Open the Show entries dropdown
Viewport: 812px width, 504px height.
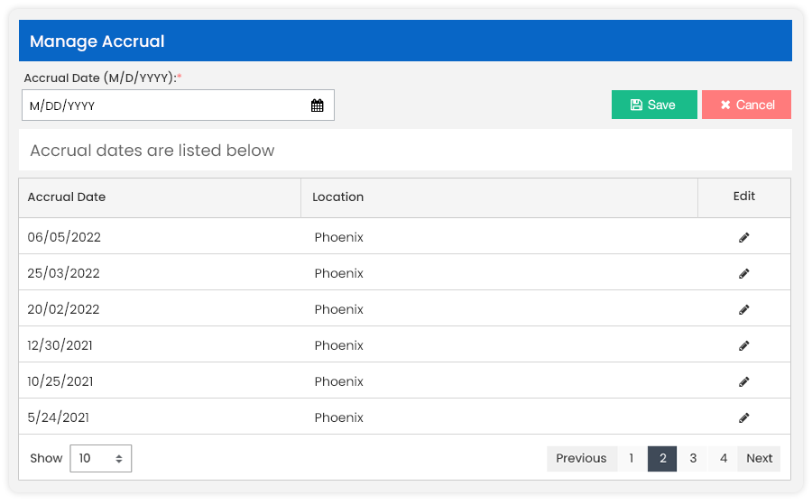[101, 458]
